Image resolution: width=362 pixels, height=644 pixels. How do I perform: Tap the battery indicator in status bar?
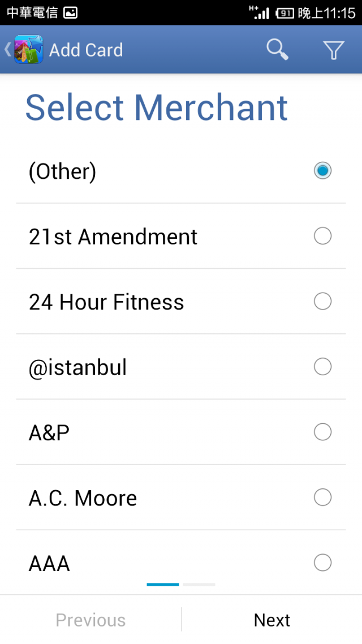pyautogui.click(x=285, y=13)
